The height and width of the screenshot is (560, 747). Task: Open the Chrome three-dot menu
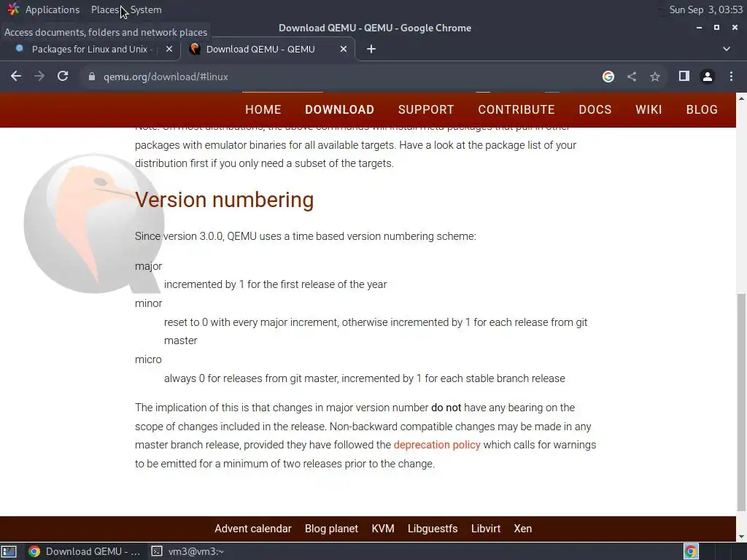[731, 76]
